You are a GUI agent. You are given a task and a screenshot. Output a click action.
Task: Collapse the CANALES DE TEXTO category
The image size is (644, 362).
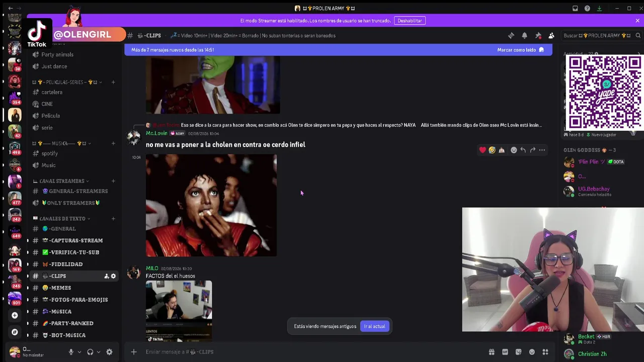(62, 219)
